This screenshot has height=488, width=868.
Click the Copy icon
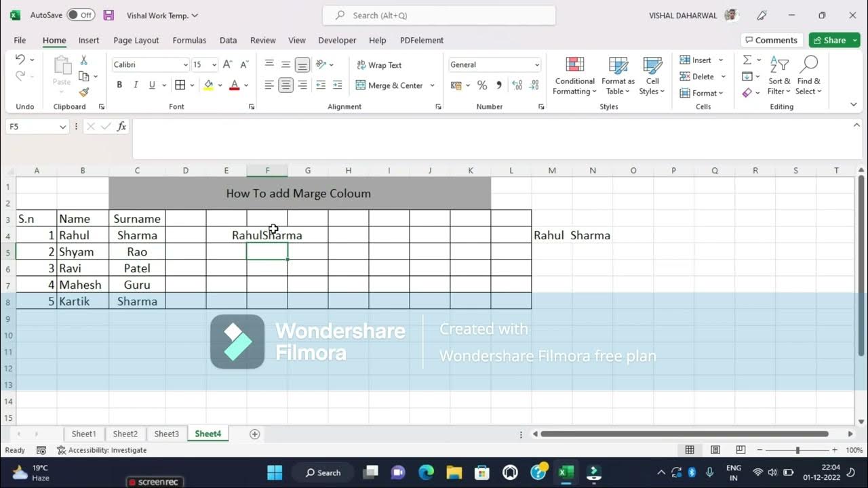[84, 76]
